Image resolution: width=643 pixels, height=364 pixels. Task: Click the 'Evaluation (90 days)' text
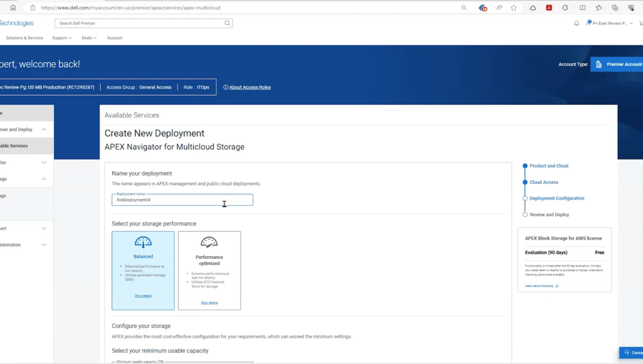pyautogui.click(x=546, y=253)
